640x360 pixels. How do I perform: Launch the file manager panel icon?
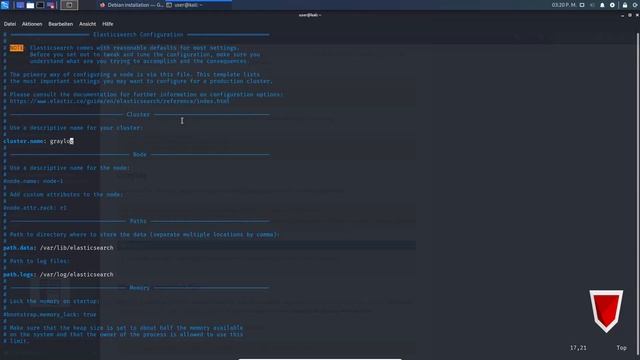point(30,5)
